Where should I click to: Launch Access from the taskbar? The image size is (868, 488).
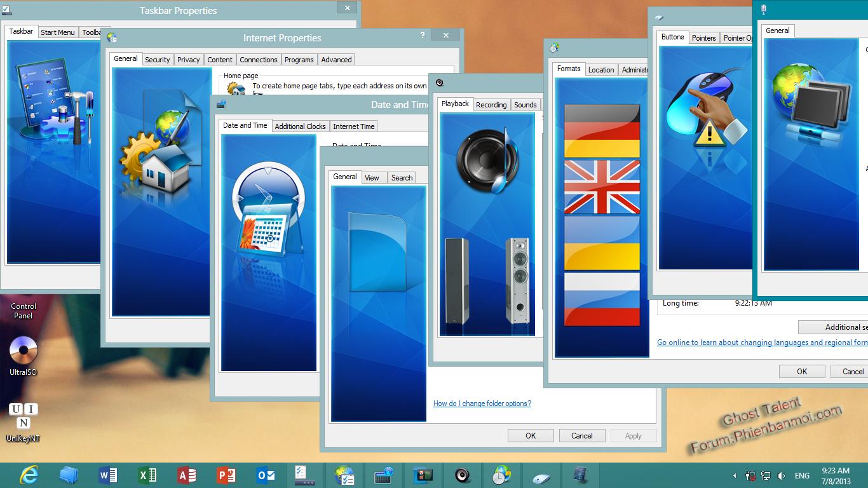coord(187,475)
